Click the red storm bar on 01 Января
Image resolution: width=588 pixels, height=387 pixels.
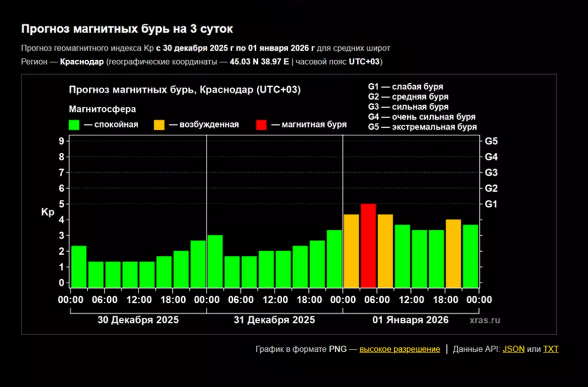point(368,245)
